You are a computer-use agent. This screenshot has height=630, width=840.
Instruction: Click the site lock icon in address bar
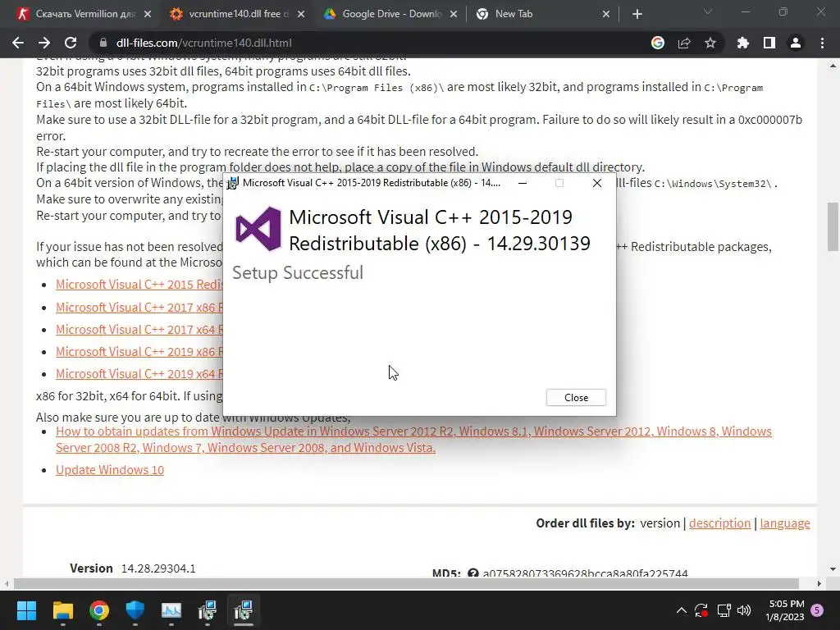pos(103,43)
